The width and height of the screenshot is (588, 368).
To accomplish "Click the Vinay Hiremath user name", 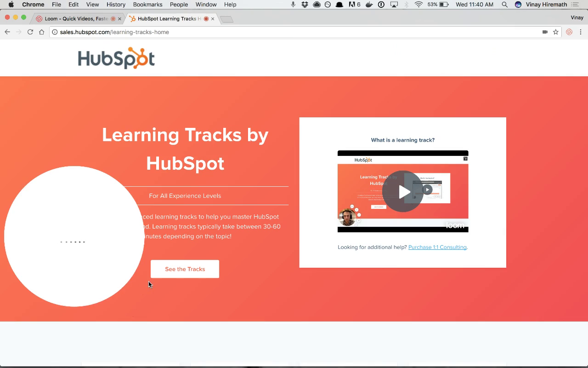I will coord(546,5).
